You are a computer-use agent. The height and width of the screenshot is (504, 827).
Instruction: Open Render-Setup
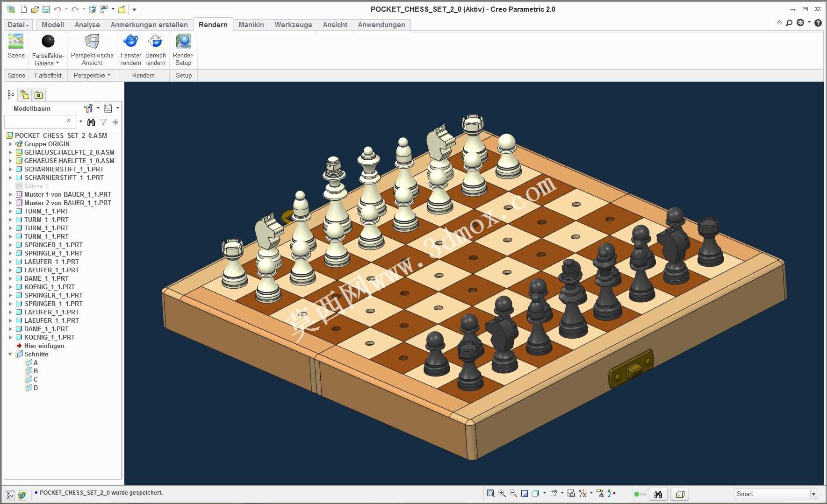point(183,50)
